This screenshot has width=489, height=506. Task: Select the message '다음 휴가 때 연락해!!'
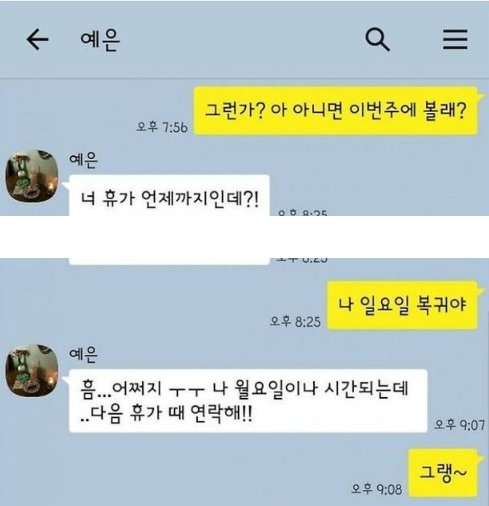pos(248,400)
